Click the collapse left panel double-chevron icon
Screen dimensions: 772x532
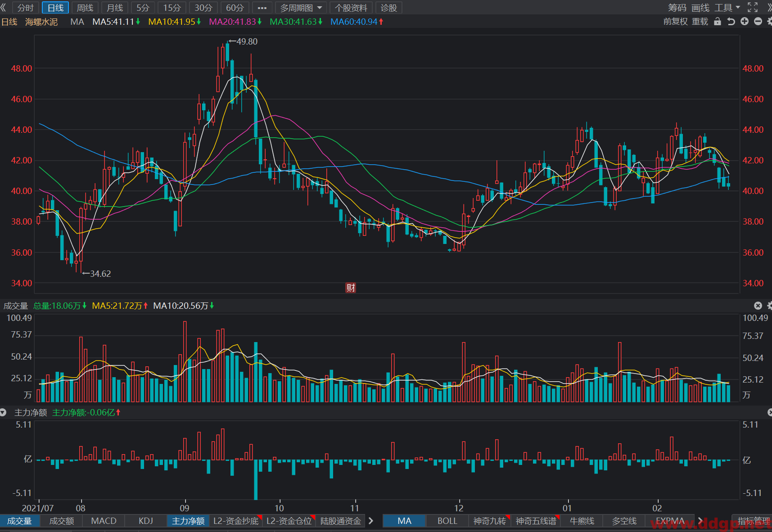pos(4,8)
